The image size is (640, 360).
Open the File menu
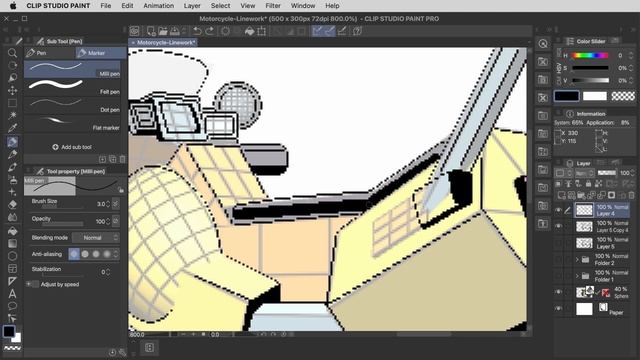106,6
